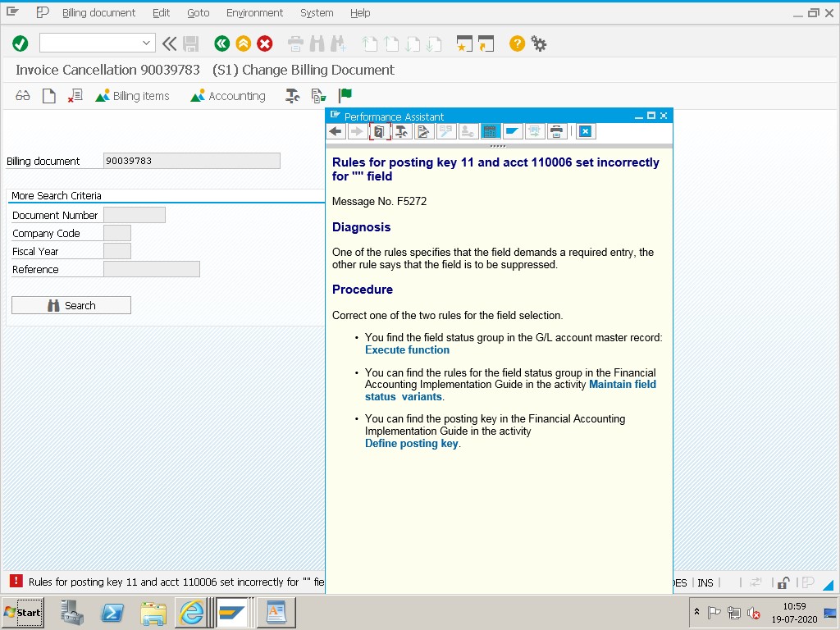The image size is (840, 630).
Task: Open the command field dropdown arrow
Action: [146, 43]
